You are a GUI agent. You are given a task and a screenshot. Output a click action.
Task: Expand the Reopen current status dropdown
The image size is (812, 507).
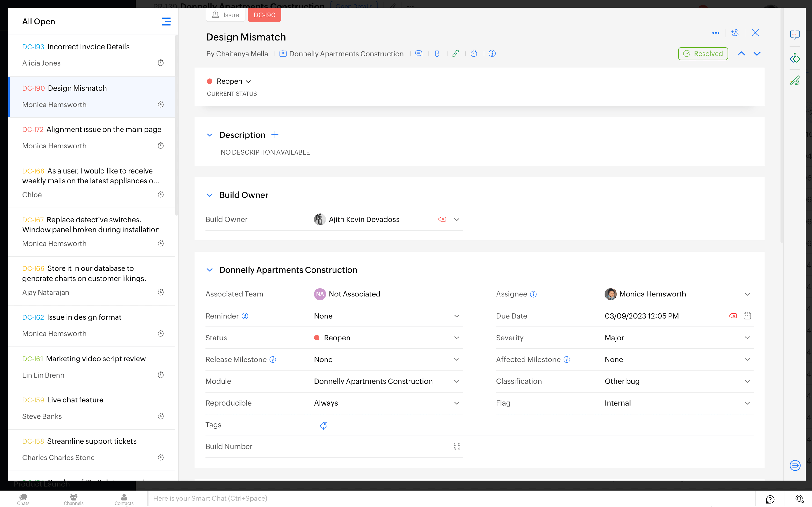coord(233,82)
